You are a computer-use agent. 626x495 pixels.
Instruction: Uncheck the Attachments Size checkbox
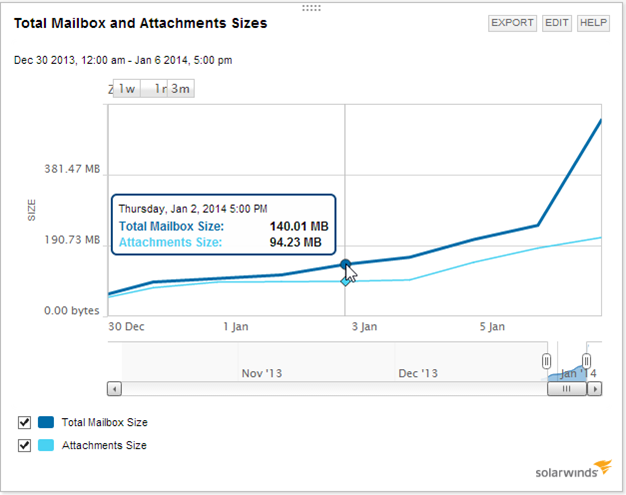[25, 445]
